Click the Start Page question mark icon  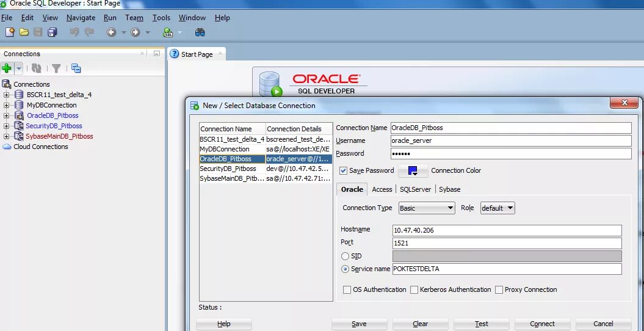pos(175,54)
